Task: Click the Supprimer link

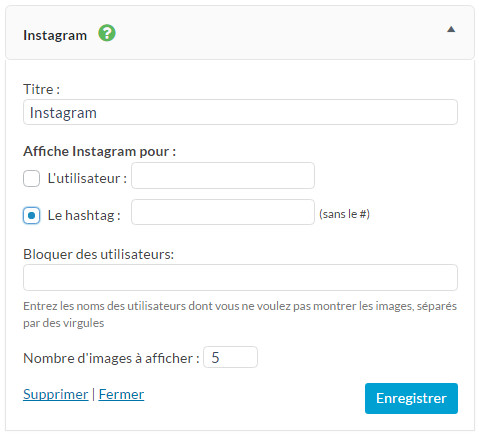Action: point(56,394)
